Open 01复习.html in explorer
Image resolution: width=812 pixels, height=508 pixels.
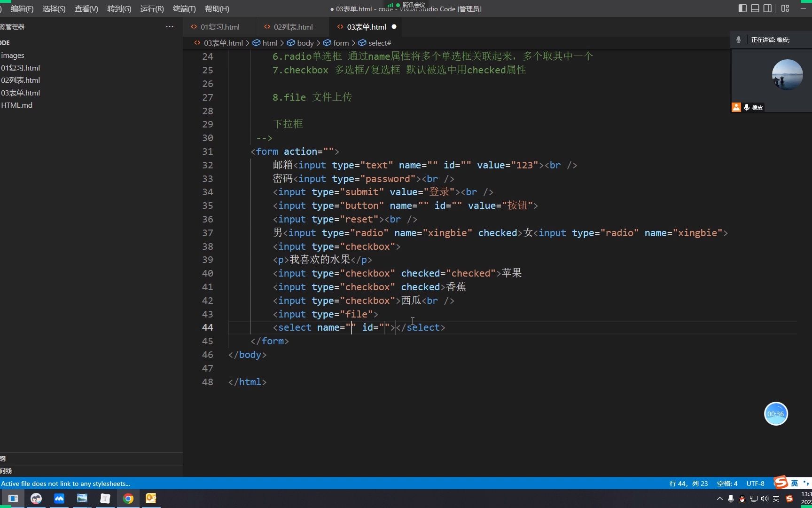point(91,68)
